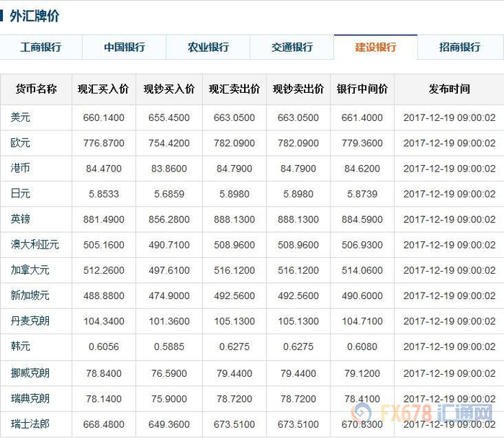Select the 754.4200 euro cash buy value

(x=169, y=143)
